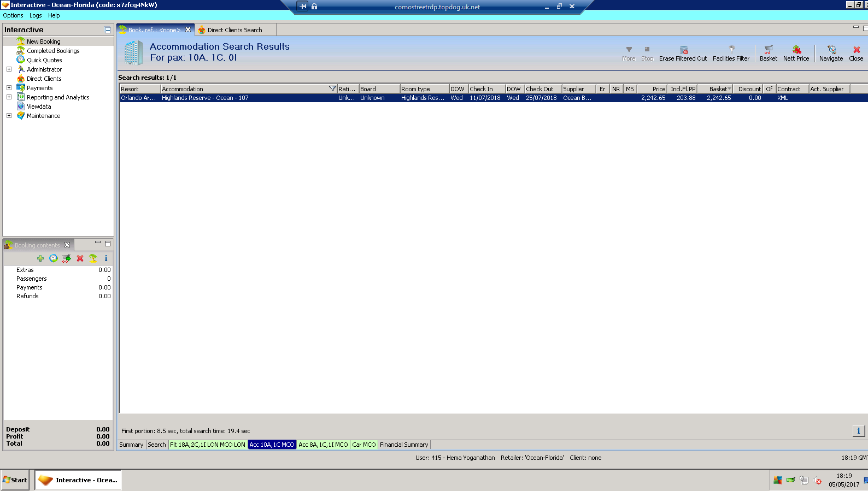This screenshot has width=868, height=491.
Task: Click the Stop search button
Action: tap(647, 53)
